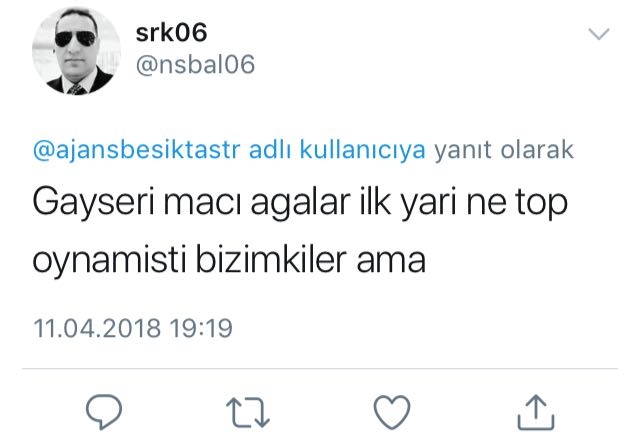Click the phrase 'ilk yari' in the tweet

pos(408,203)
